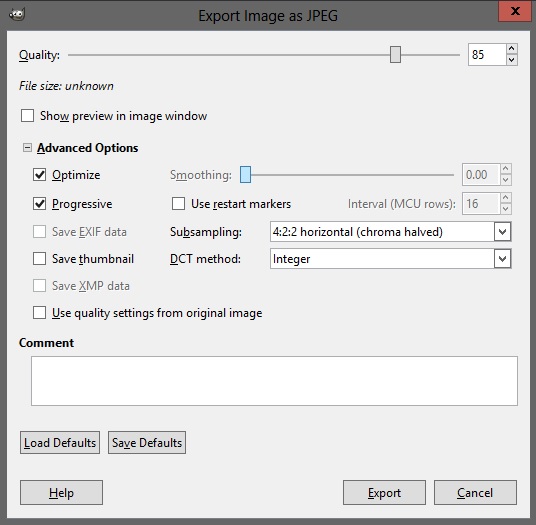Click the Interval MCU rows field
The image size is (536, 525).
[481, 204]
